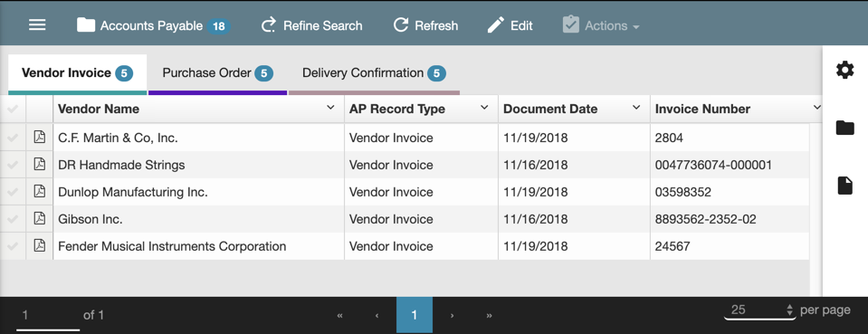Screen dimensions: 868x334
Task: Click the current page number input field
Action: click(48, 316)
